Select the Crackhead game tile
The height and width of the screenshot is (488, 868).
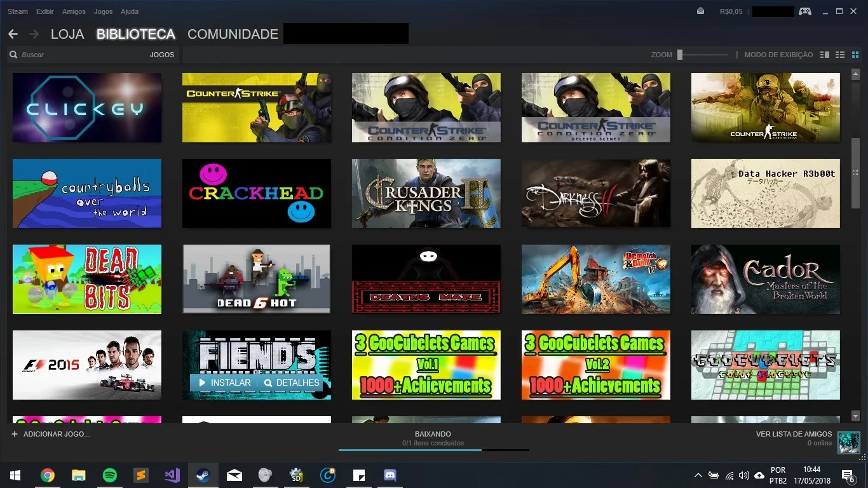[x=257, y=193]
